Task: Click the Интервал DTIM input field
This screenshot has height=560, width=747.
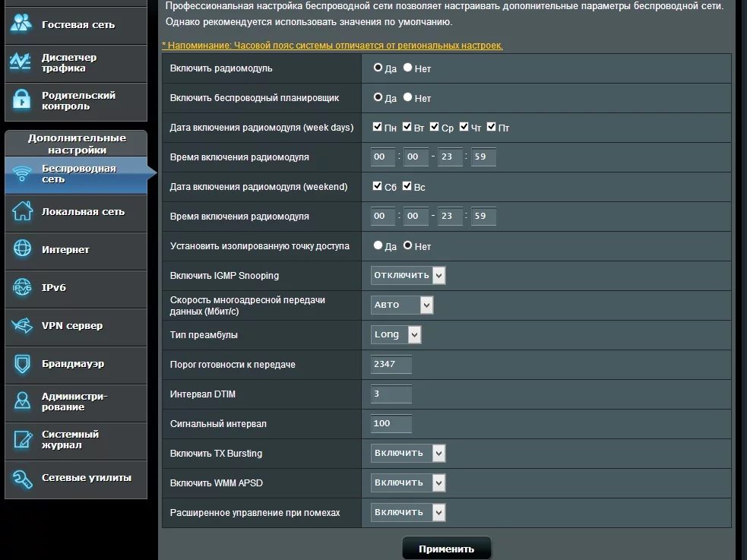Action: coord(391,394)
